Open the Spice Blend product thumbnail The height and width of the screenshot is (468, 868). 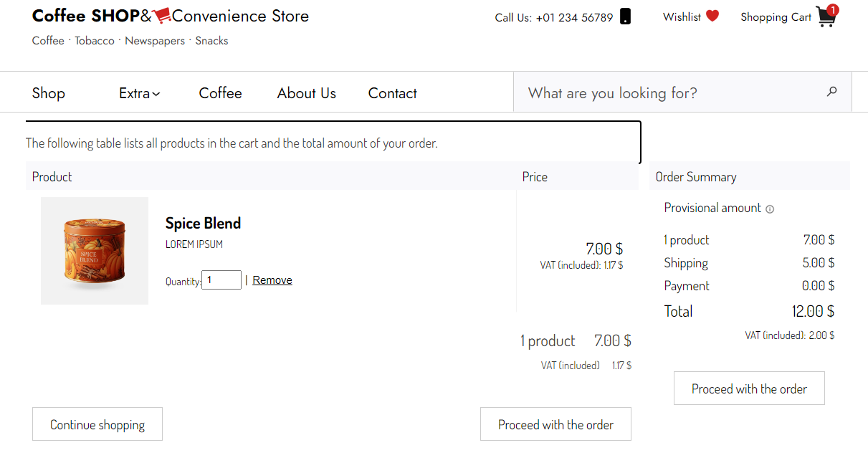[95, 251]
